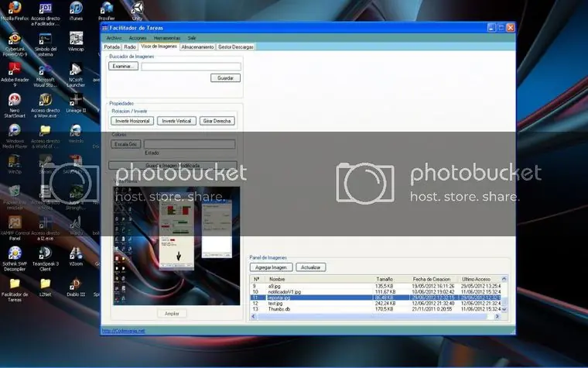
Task: Select the Acceso directo a l2.exe icon
Action: 46,228
